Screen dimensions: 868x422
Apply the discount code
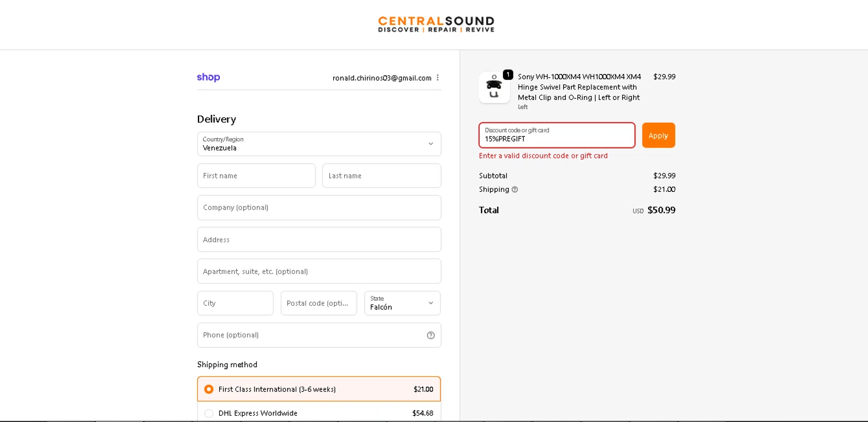(x=659, y=135)
